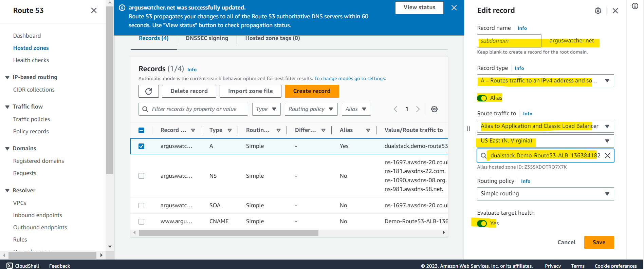Dismiss the success notification banner
The width and height of the screenshot is (644, 269).
pyautogui.click(x=454, y=8)
